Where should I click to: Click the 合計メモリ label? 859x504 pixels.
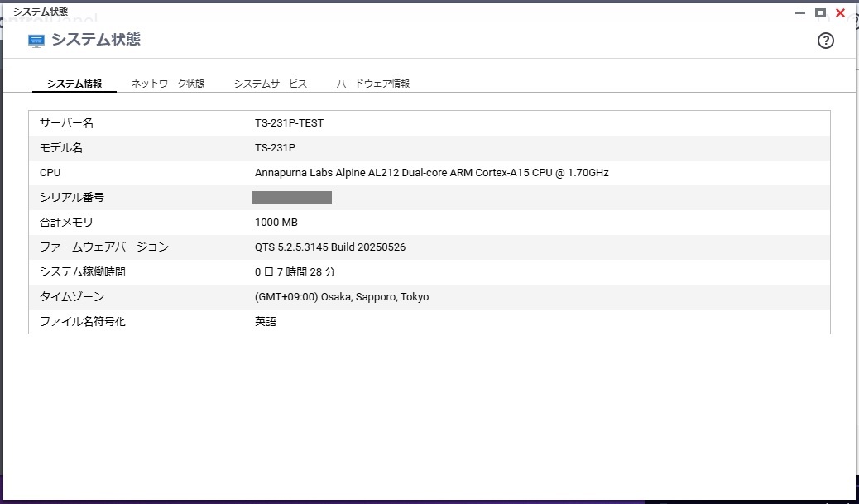[x=66, y=223]
